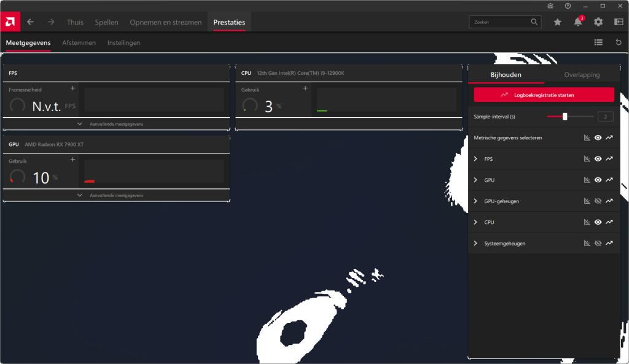629x364 pixels.
Task: Go forward with the right arrow
Action: pos(51,22)
